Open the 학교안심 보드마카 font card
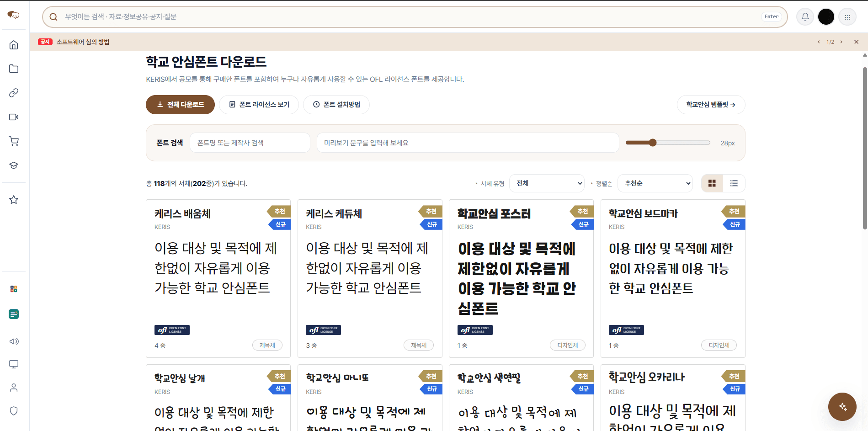Screen dimensions: 868x431 (673, 278)
